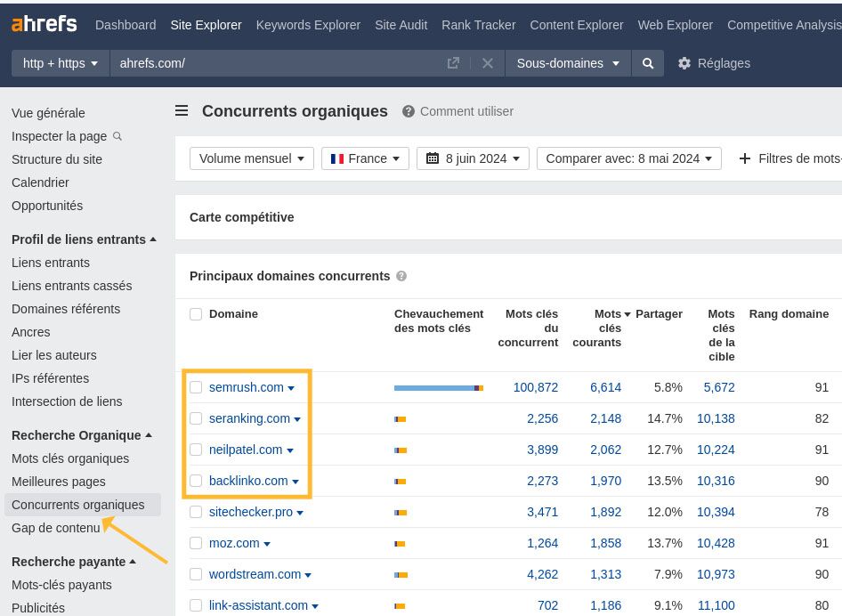Click the Ahrefs logo
842x616 pixels.
point(44,23)
